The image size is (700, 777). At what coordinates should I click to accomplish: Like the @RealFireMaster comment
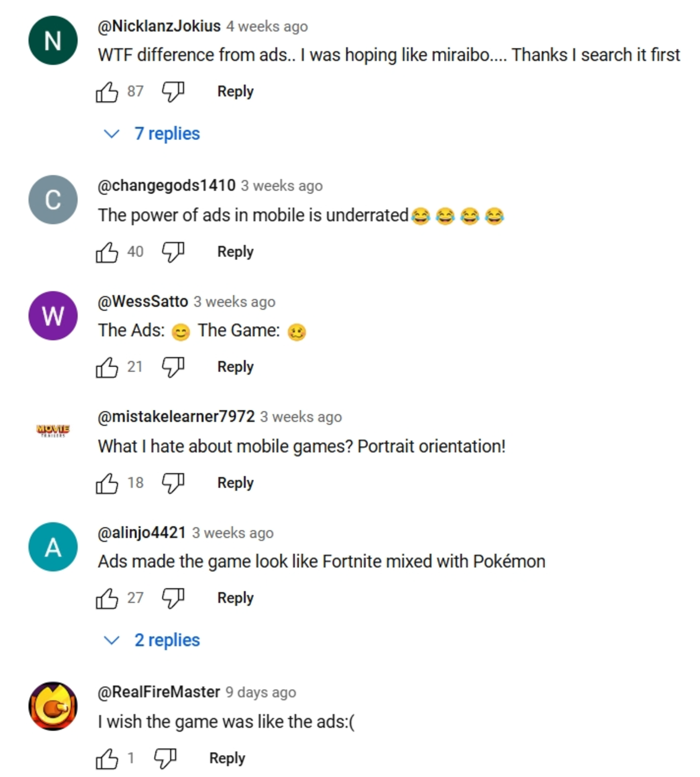coord(106,758)
